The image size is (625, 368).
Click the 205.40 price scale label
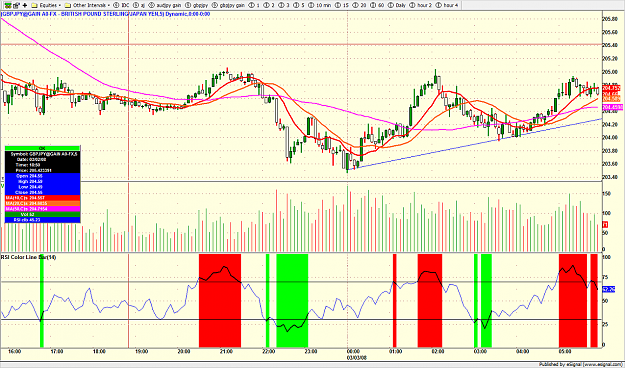tap(610, 45)
